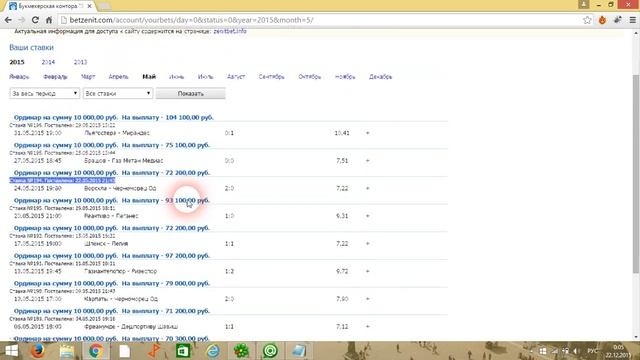Open the blank document taskbar icon
The width and height of the screenshot is (640, 360).
tap(124, 351)
